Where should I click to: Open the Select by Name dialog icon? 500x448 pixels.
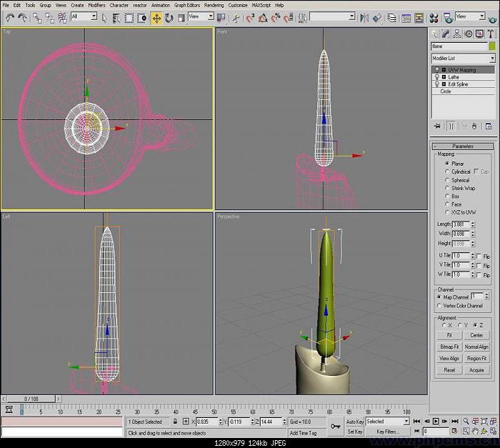(x=116, y=18)
